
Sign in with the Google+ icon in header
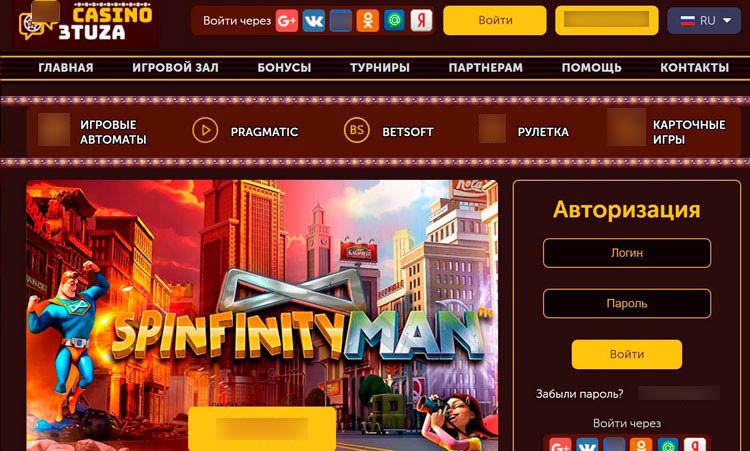[287, 21]
